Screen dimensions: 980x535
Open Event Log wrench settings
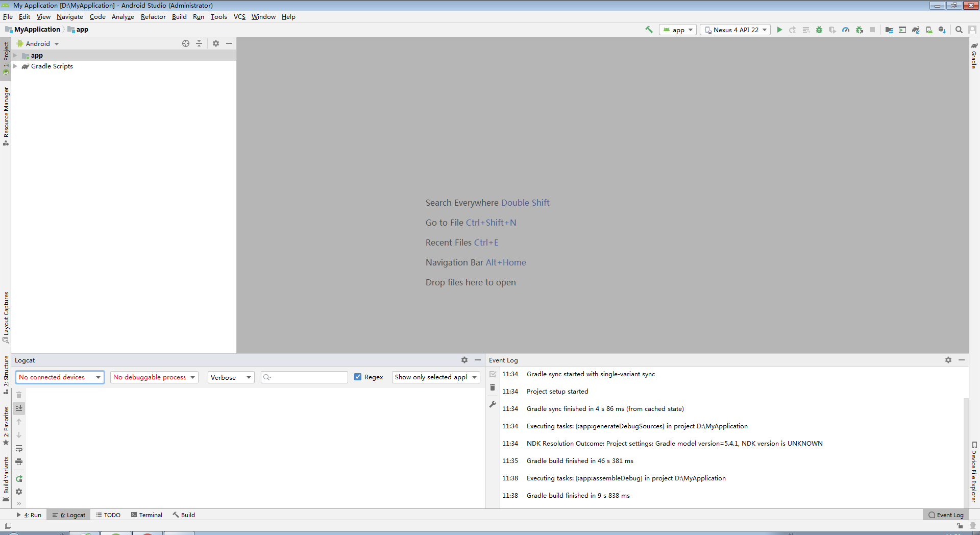click(493, 404)
